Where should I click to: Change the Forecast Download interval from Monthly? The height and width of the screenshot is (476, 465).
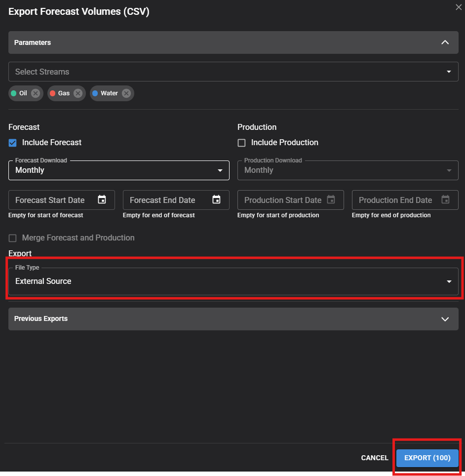pos(220,170)
